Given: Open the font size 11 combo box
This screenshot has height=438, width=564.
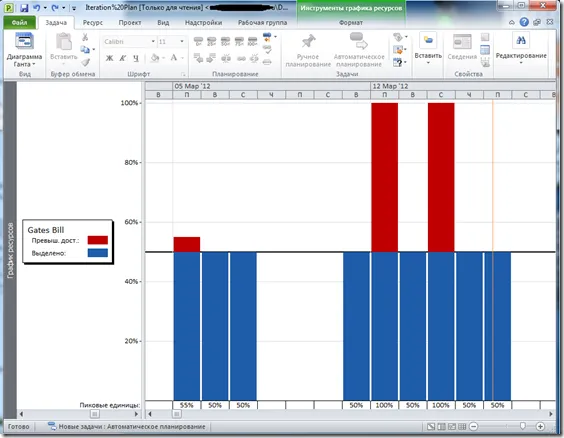Looking at the screenshot, I should point(171,42).
